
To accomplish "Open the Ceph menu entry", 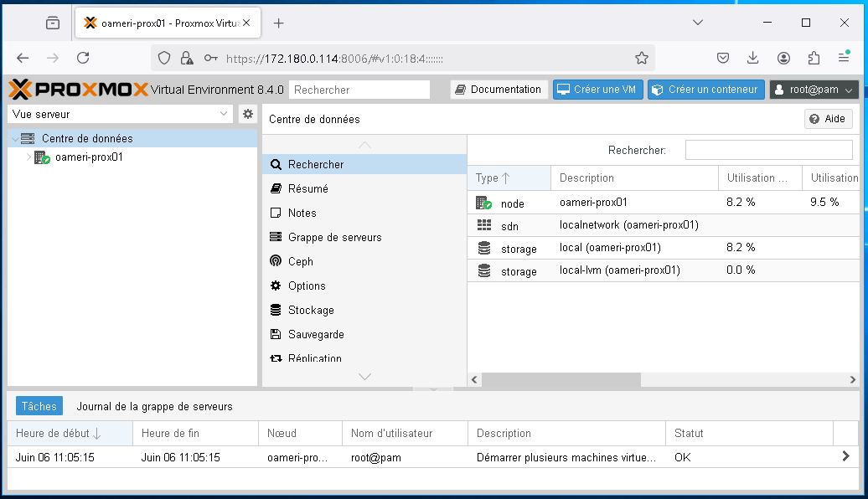I will pos(364,262).
